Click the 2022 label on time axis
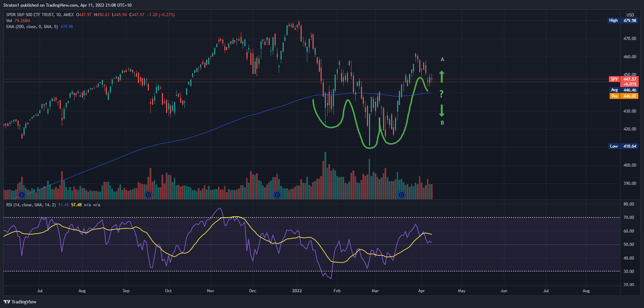This screenshot has height=308, width=644. pyautogui.click(x=297, y=291)
